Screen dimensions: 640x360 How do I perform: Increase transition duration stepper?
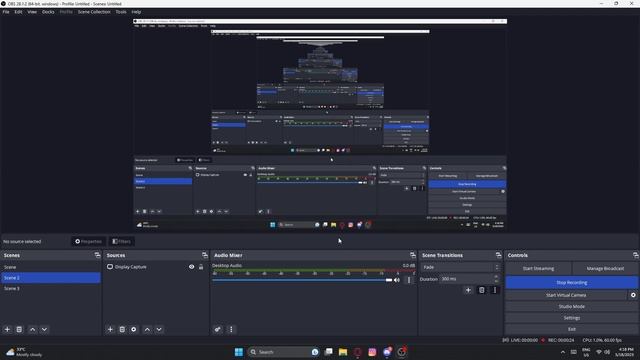(x=496, y=277)
